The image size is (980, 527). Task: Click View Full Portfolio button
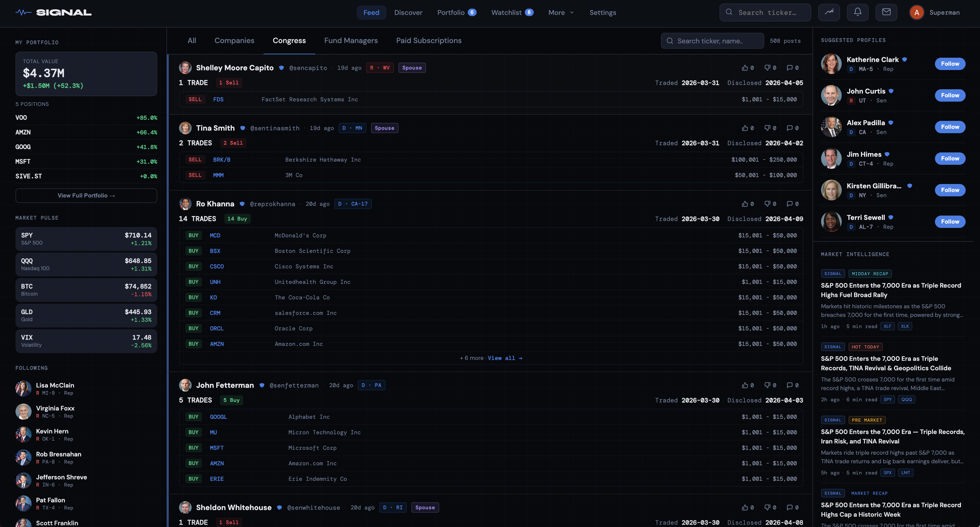(86, 195)
